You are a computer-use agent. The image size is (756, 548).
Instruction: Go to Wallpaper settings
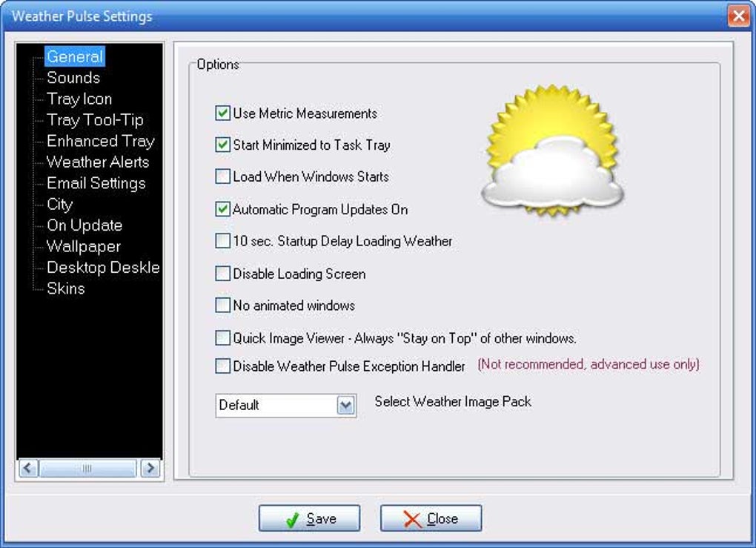pos(84,246)
